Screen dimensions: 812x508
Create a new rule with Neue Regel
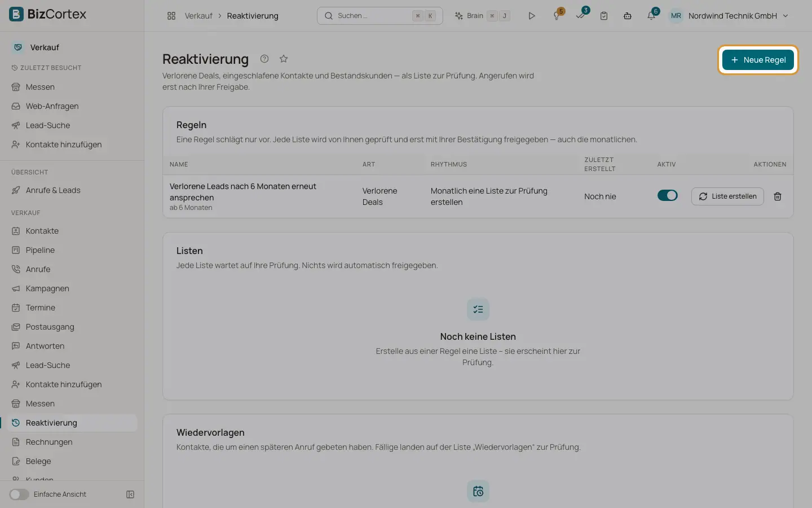(x=758, y=60)
